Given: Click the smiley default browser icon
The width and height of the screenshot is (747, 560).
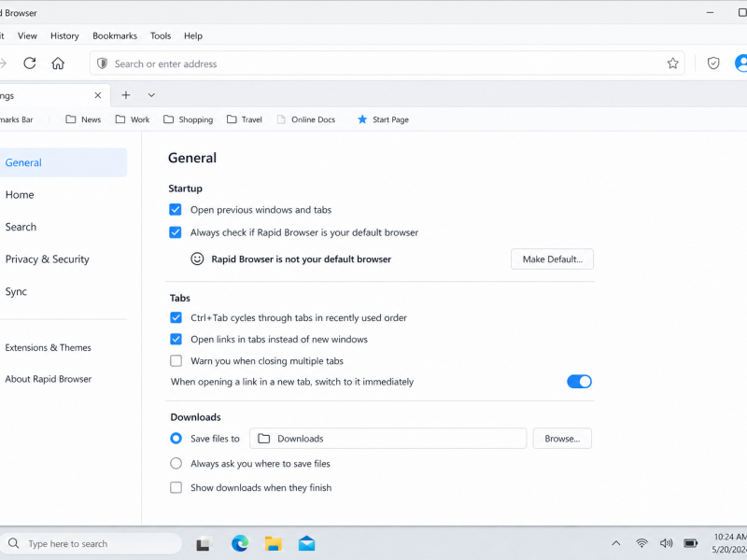Looking at the screenshot, I should pos(197,259).
